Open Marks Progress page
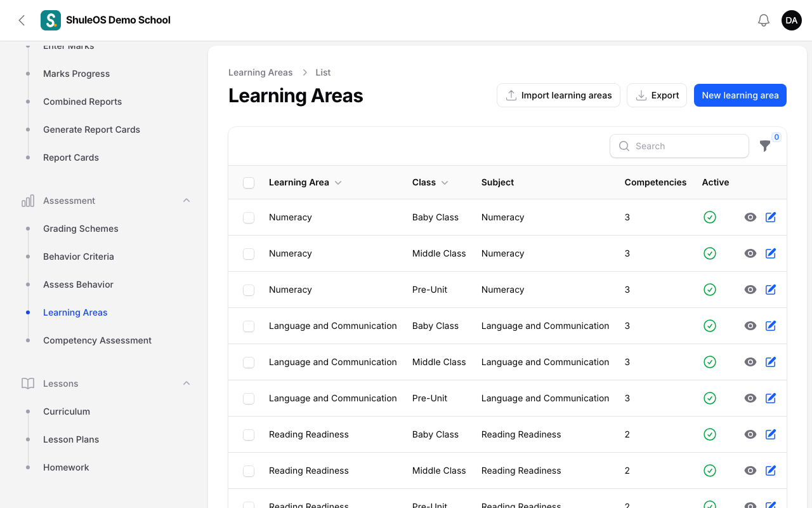The image size is (812, 508). (76, 74)
